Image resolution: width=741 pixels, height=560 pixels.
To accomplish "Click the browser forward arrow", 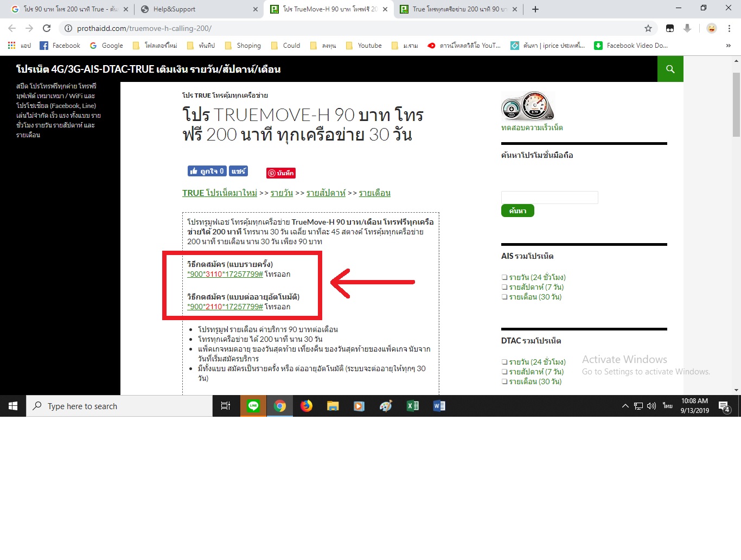I will [29, 28].
